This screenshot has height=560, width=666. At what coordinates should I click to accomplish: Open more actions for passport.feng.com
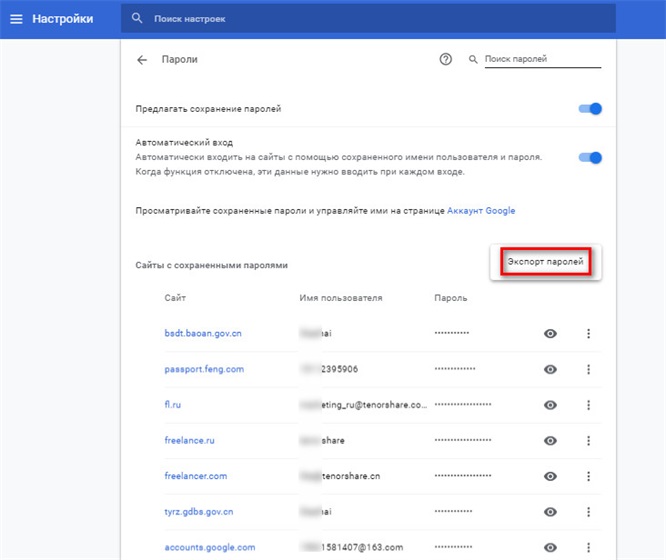(588, 369)
